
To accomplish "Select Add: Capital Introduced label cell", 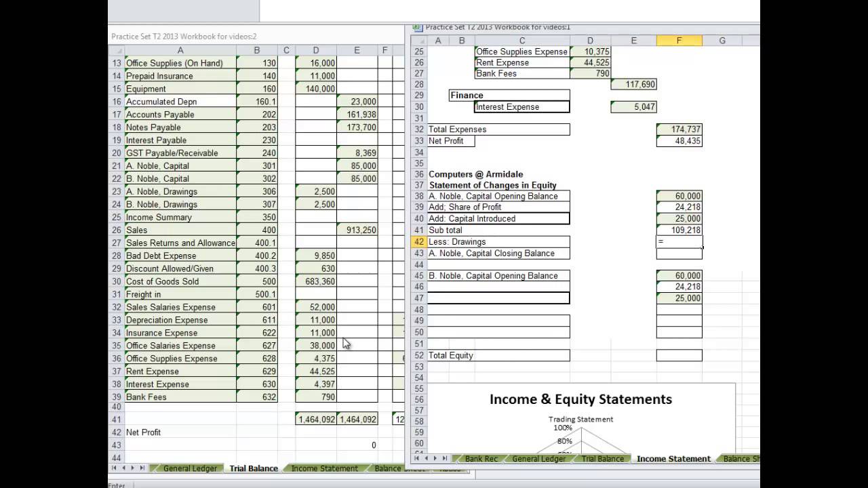I will (x=498, y=219).
